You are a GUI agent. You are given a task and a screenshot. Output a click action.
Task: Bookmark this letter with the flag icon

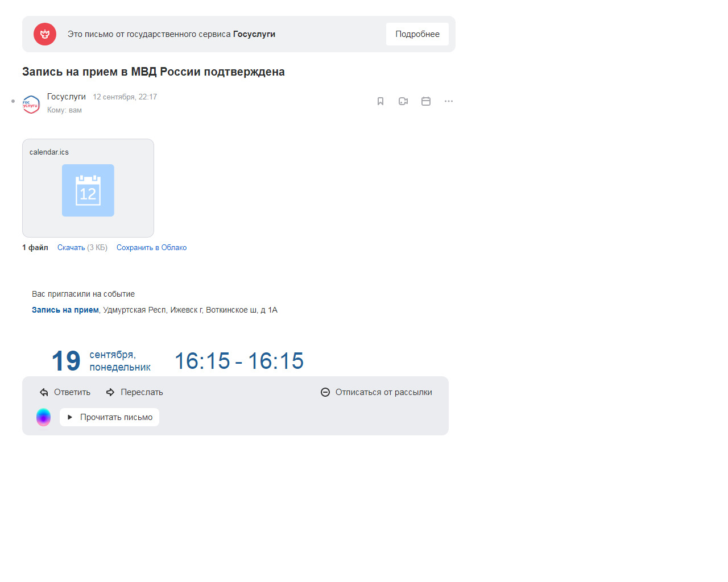point(380,101)
